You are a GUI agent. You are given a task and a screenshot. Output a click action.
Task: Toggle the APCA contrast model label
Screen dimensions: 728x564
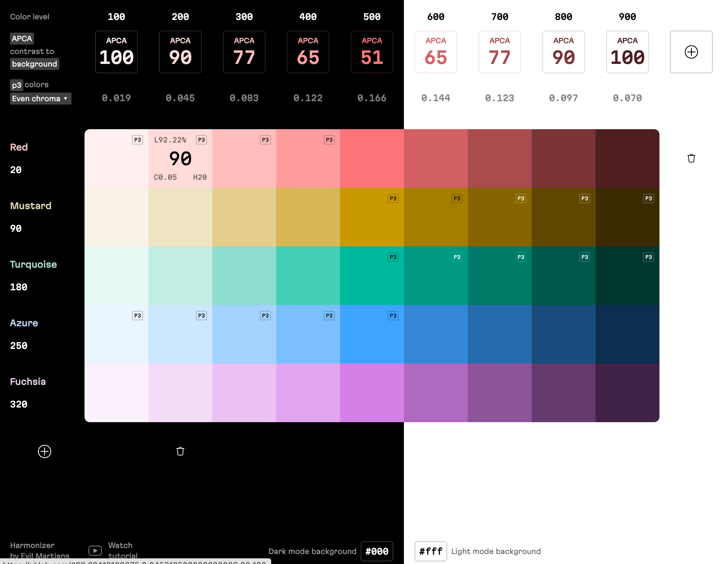pyautogui.click(x=22, y=39)
